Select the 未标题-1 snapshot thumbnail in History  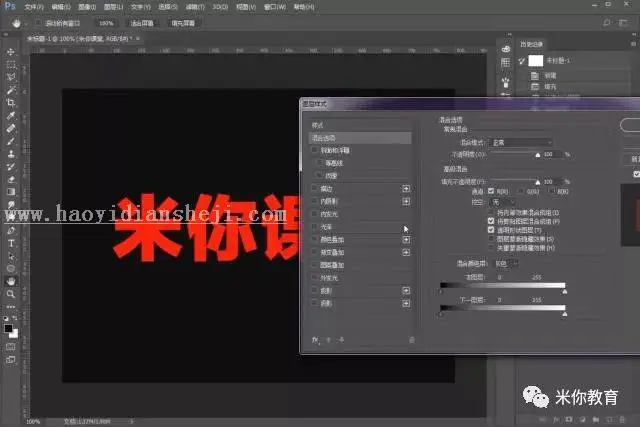coord(536,60)
